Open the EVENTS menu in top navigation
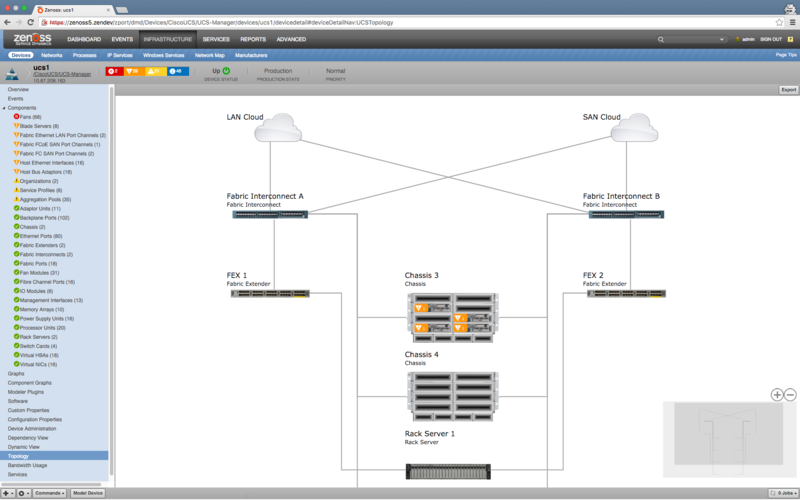 point(122,39)
